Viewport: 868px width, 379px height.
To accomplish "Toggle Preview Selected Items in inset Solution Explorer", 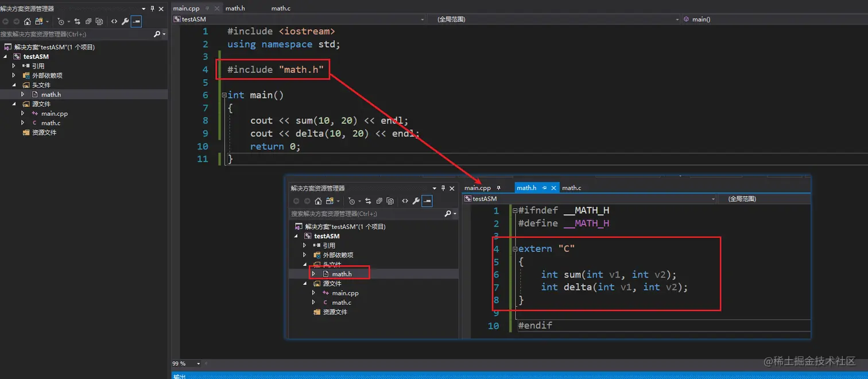I will click(x=427, y=201).
